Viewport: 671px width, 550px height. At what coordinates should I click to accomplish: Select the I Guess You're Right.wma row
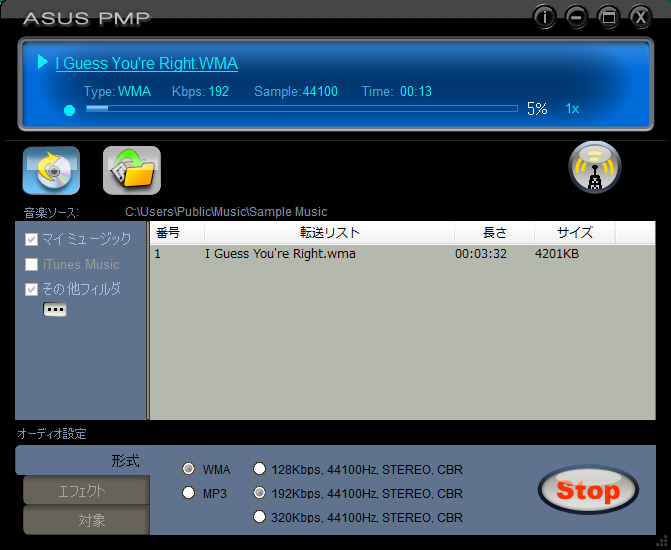(402, 254)
